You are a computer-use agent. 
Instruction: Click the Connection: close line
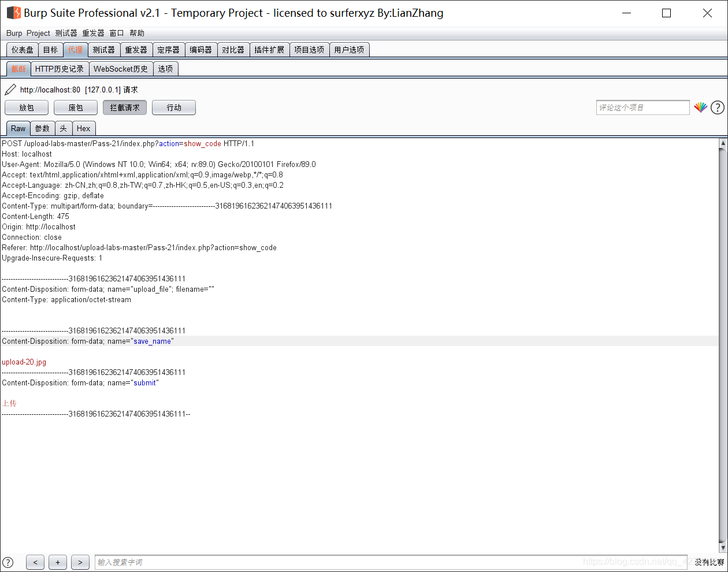32,237
